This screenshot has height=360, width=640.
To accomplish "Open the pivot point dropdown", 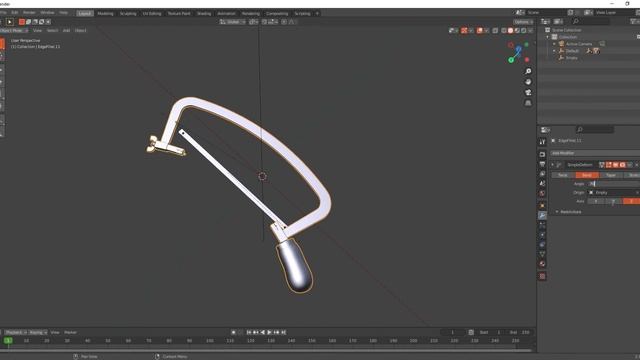I will point(253,22).
